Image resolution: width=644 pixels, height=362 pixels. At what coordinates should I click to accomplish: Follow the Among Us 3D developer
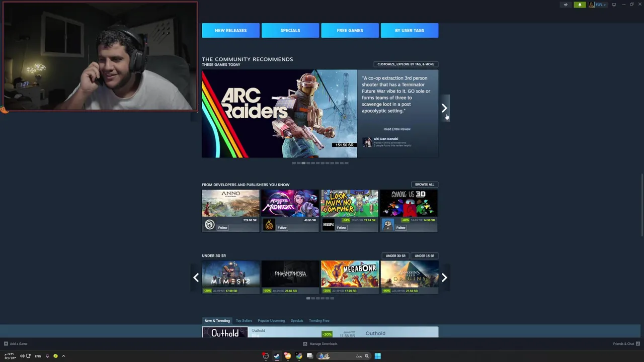400,228
